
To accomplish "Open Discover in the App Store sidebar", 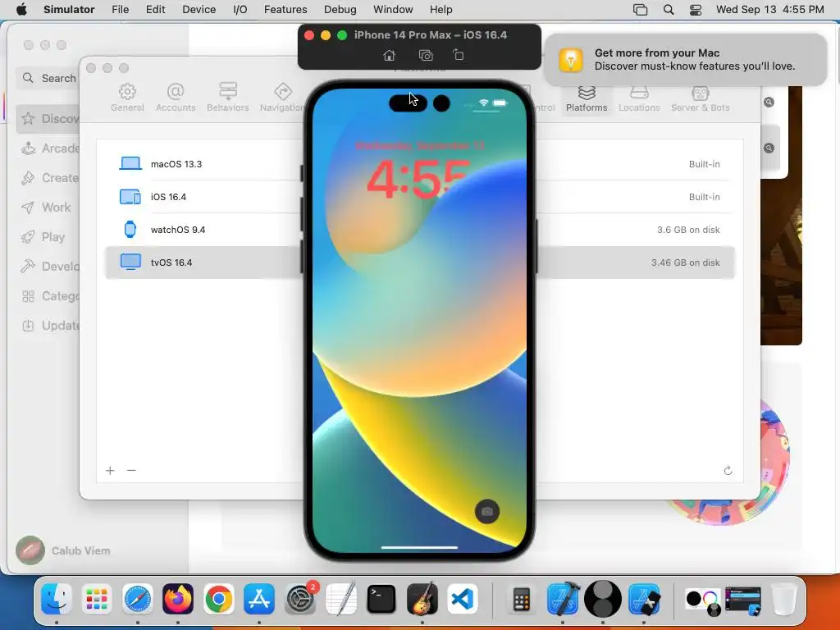I will pos(49,118).
